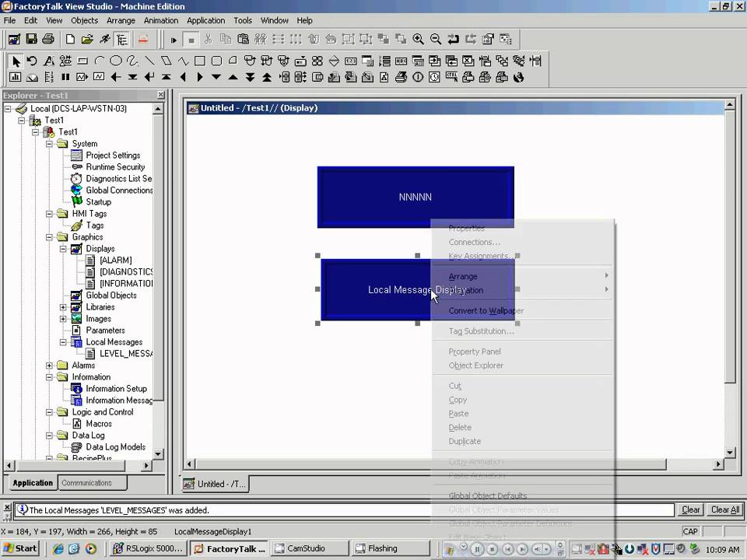Select the Gauge object tool
Screen dimensions: 747x560
click(32, 77)
